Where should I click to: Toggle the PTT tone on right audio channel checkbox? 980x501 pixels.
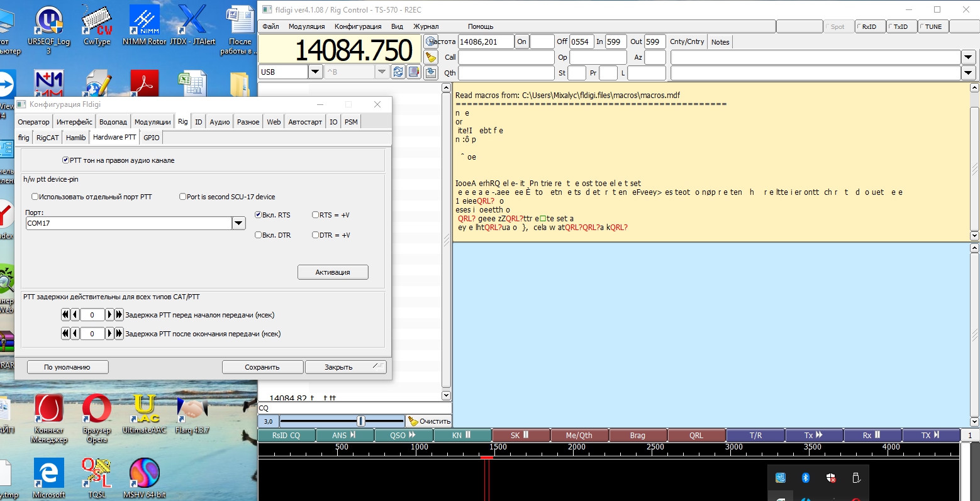click(x=66, y=160)
